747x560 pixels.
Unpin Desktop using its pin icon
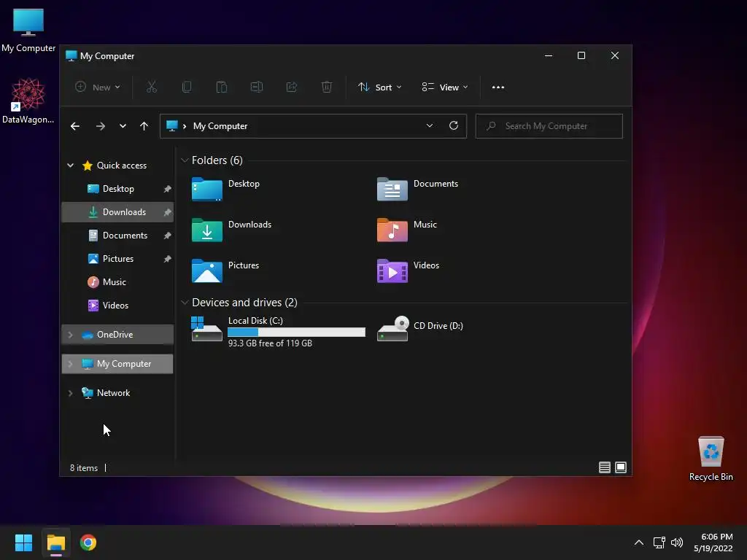pos(167,189)
